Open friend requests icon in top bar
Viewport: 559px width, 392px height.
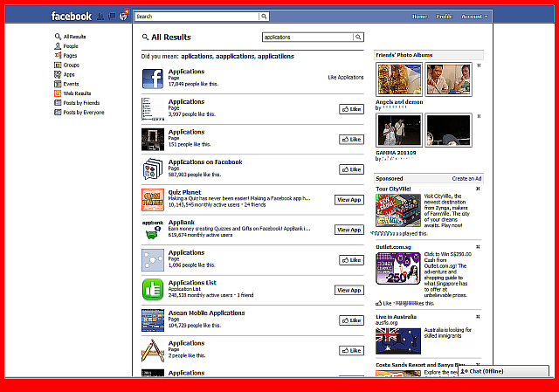pos(101,17)
